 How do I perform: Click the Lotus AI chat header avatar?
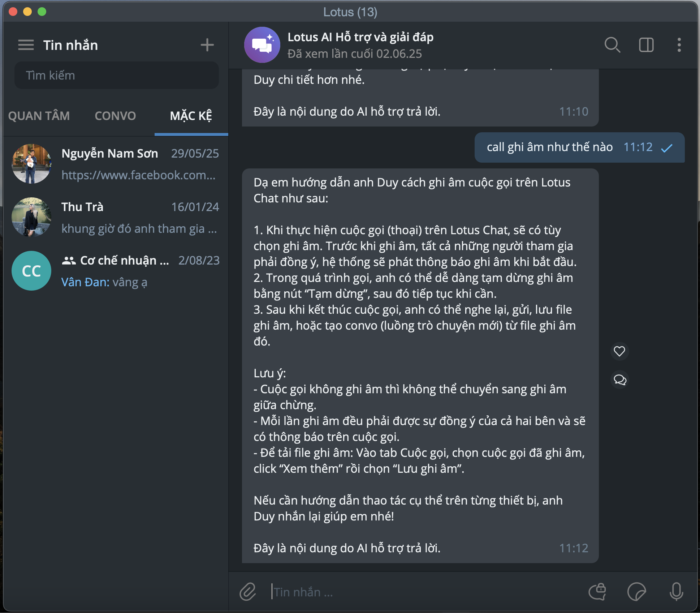[262, 45]
